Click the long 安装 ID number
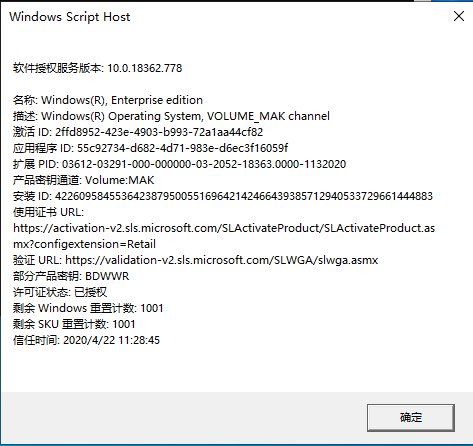This screenshot has width=473, height=446. 244,196
